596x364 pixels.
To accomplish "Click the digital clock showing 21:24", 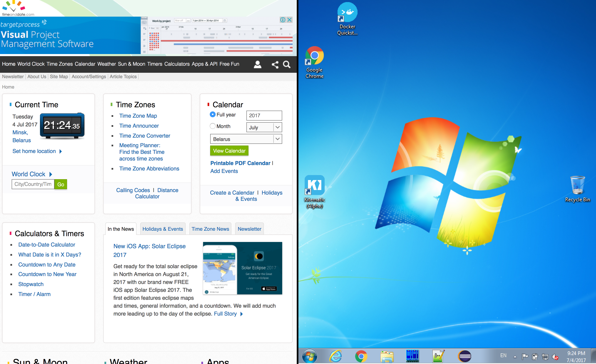I will (x=62, y=126).
